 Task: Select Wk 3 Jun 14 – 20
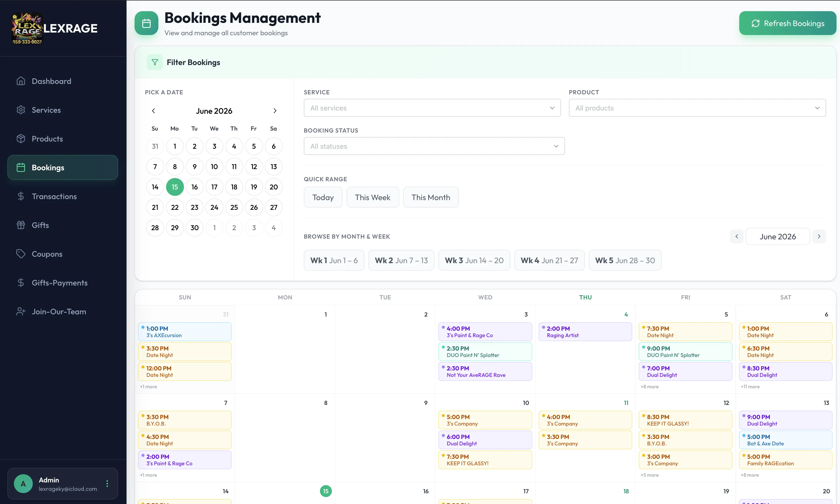point(474,260)
